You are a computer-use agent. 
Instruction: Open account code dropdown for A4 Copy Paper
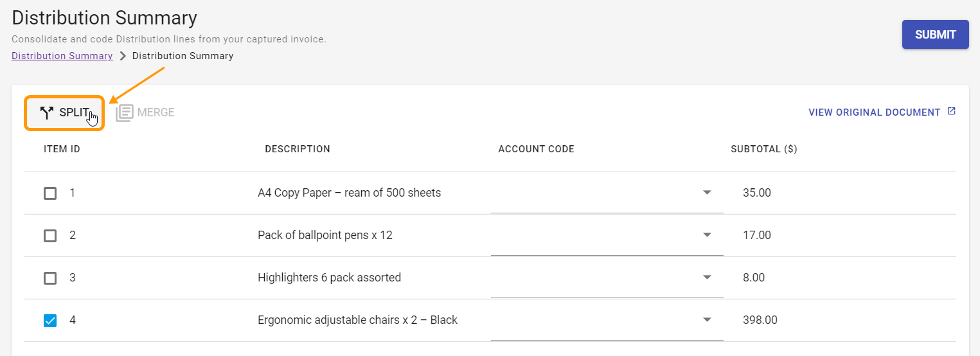(707, 193)
